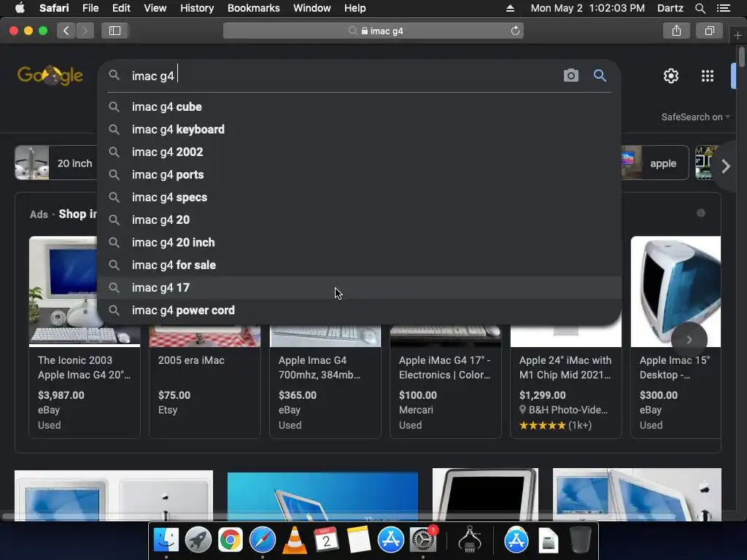
Task: Open Safari Share button
Action: (676, 31)
